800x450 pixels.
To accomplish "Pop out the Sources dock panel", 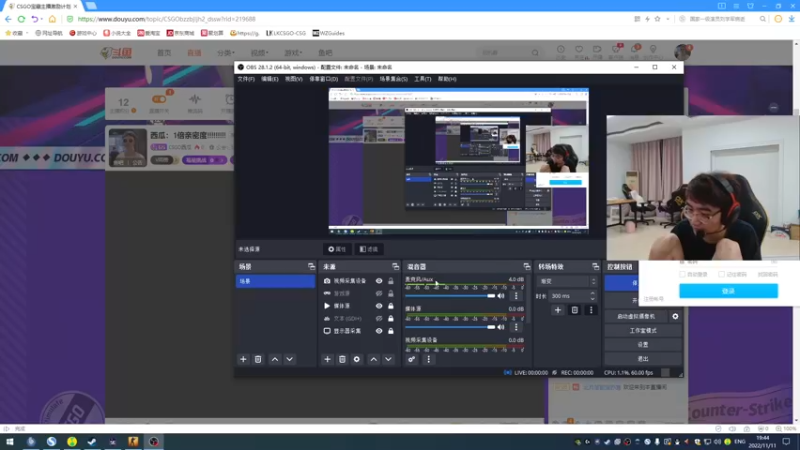I will [395, 267].
